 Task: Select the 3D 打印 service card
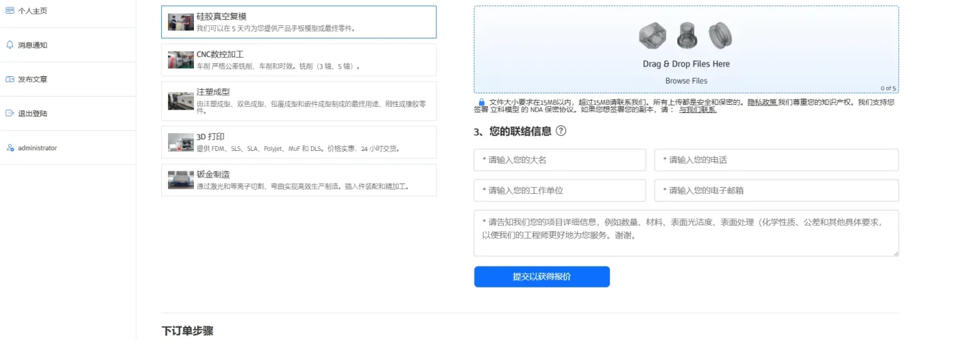[299, 142]
